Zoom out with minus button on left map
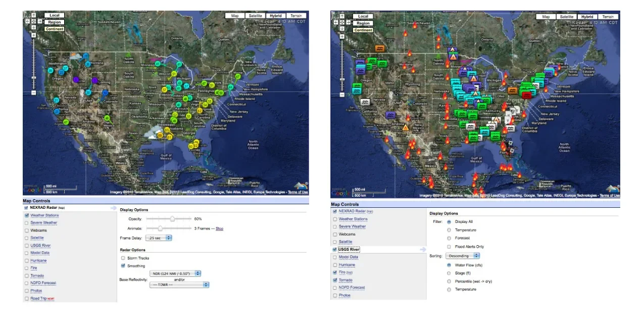Viewport: 644px width, 319px height. point(34,93)
